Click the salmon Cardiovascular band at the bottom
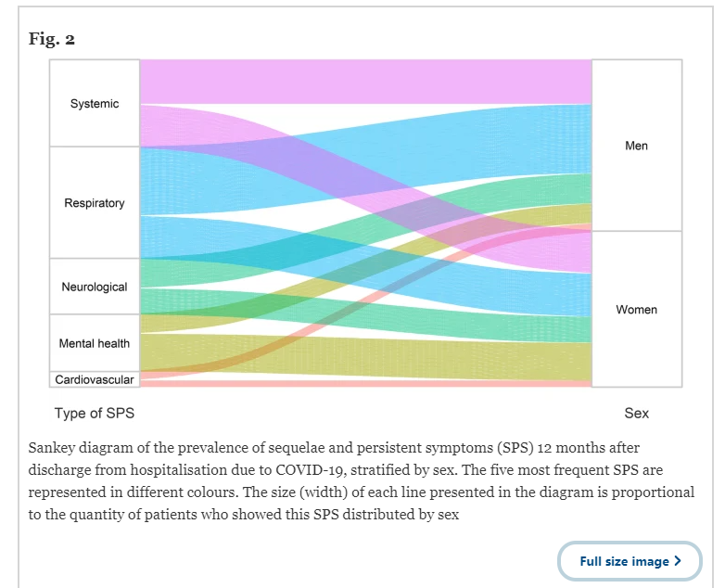This screenshot has height=588, width=725. click(x=365, y=384)
